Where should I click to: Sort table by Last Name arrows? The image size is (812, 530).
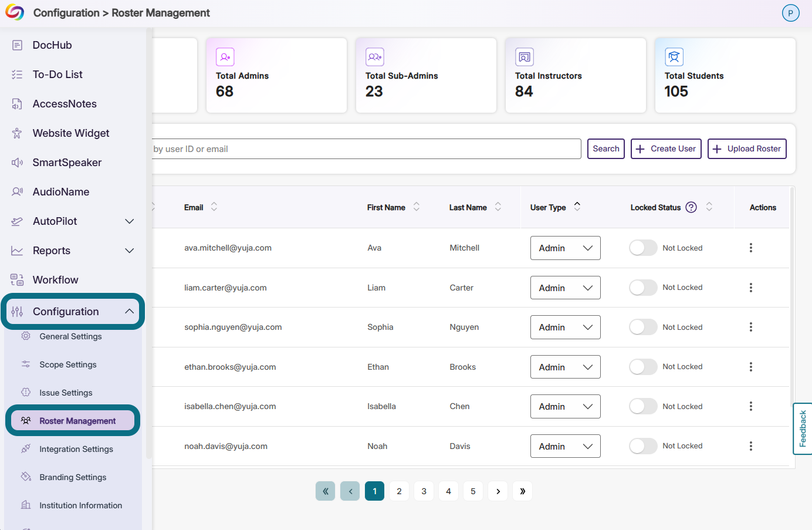tap(498, 207)
